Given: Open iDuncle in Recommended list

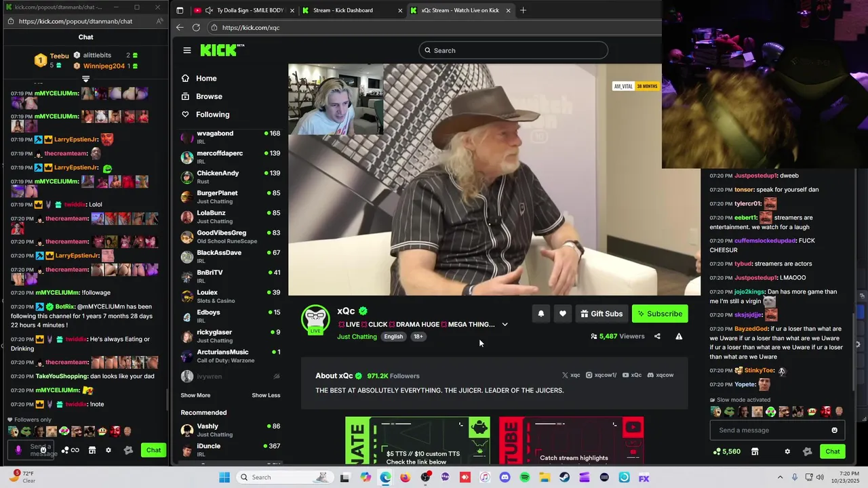Looking at the screenshot, I should pyautogui.click(x=231, y=449).
